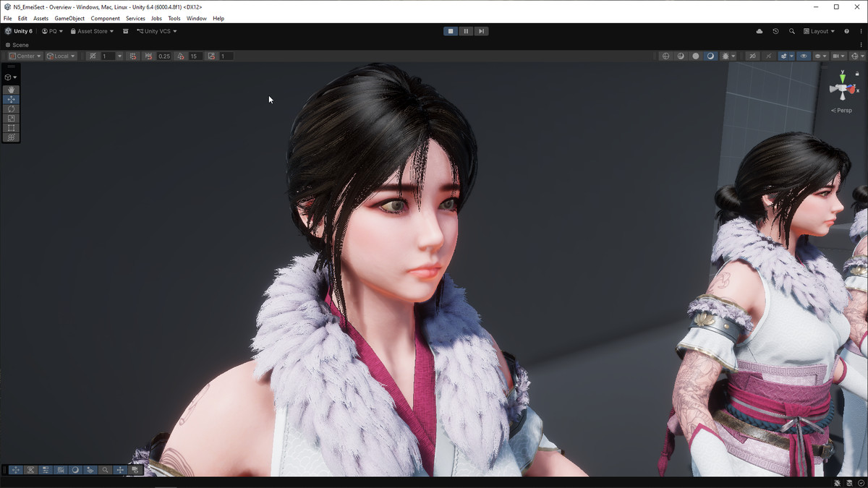868x488 pixels.
Task: Open the Asset Store dropdown
Action: coord(92,31)
